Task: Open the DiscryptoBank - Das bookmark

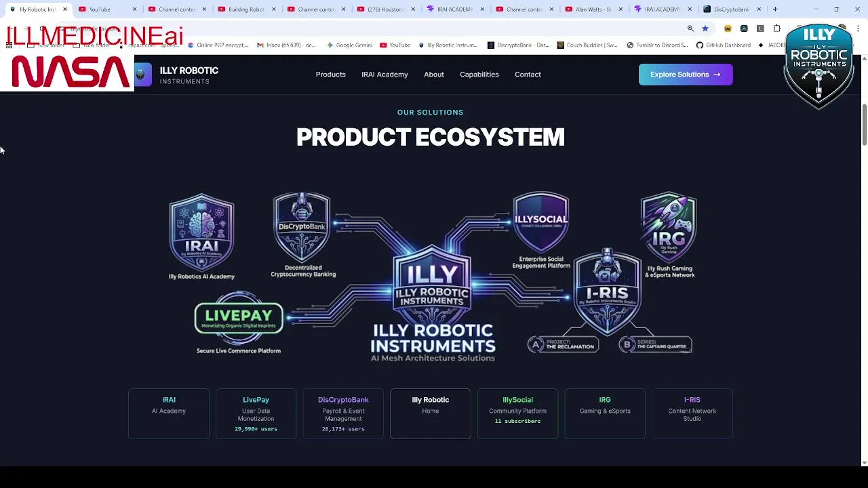Action: pyautogui.click(x=519, y=45)
